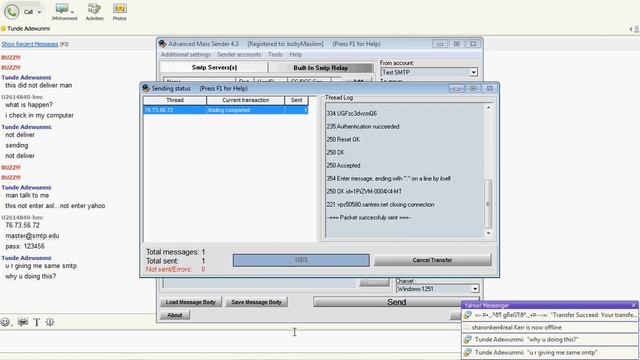Click Tunde Adewunmi status icon in header
The image size is (640, 360).
point(3,29)
